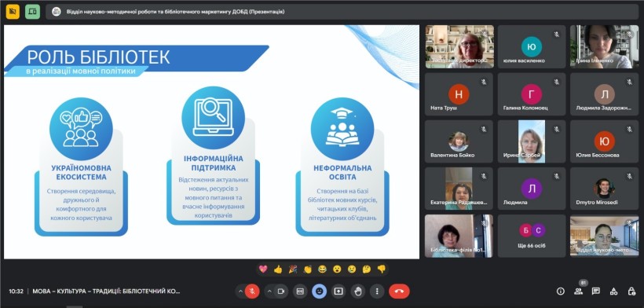644x308 pixels.
Task: Raise your hand
Action: (357, 291)
